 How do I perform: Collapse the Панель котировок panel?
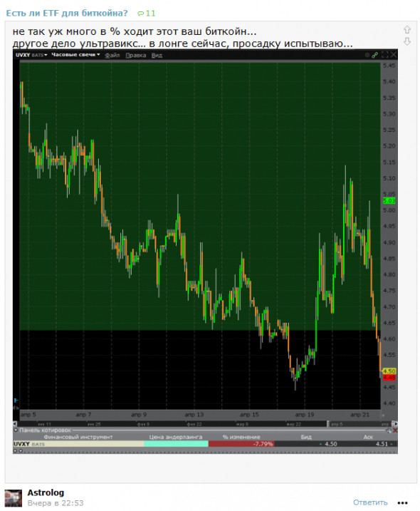[15, 430]
